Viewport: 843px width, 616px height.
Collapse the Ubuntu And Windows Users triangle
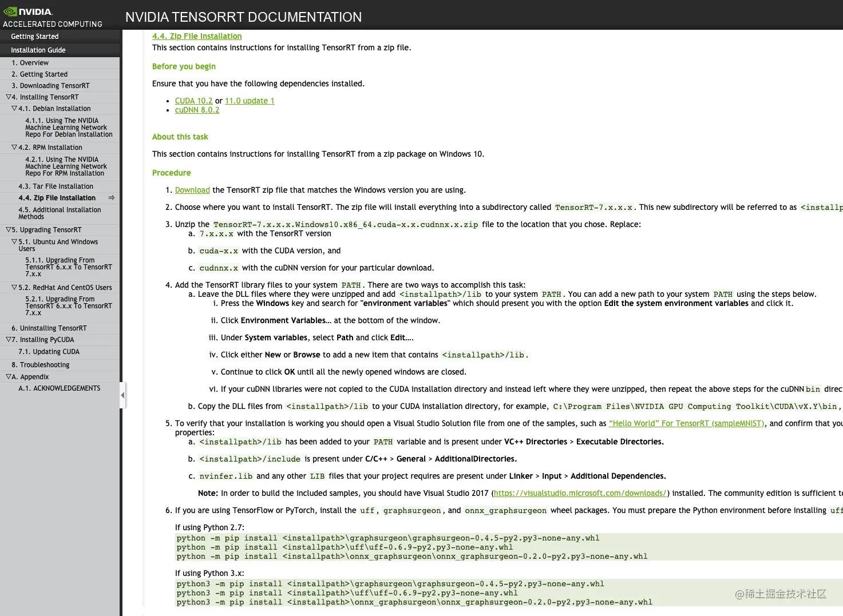pos(14,242)
